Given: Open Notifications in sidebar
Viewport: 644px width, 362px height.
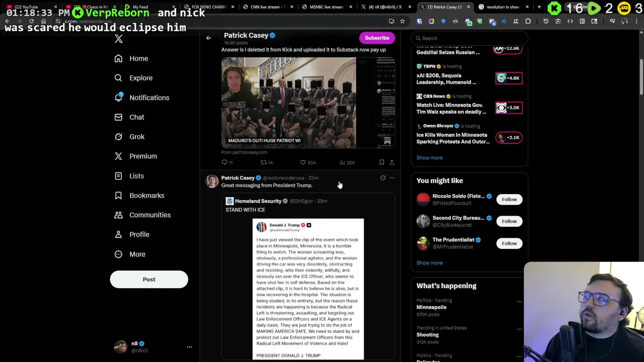Looking at the screenshot, I should tap(142, 98).
